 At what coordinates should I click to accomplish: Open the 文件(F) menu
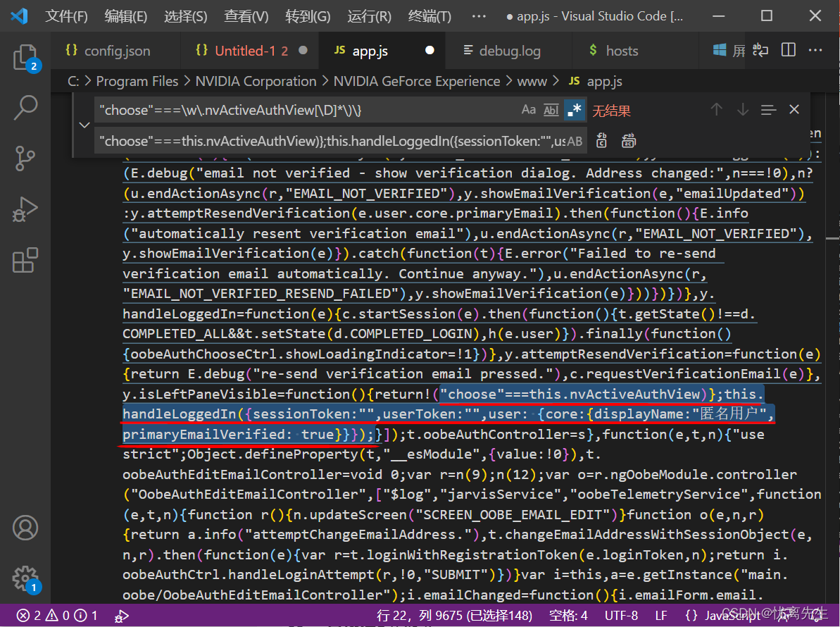[x=66, y=16]
